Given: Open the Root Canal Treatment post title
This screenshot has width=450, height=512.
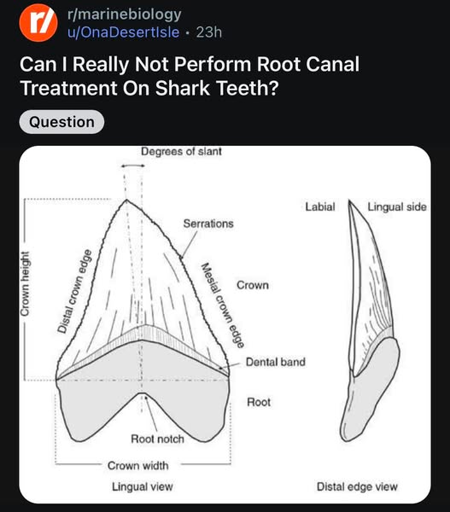Looking at the screenshot, I should click(189, 76).
